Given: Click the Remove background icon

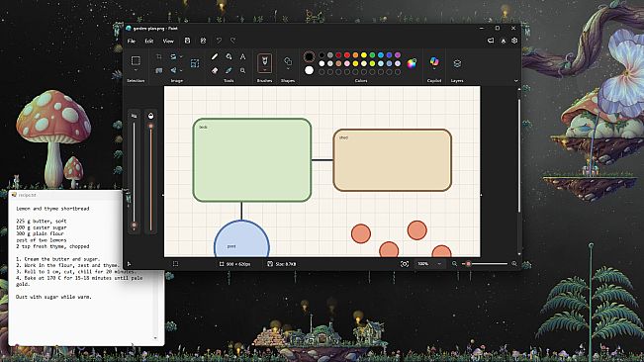Looking at the screenshot, I should pos(159,70).
